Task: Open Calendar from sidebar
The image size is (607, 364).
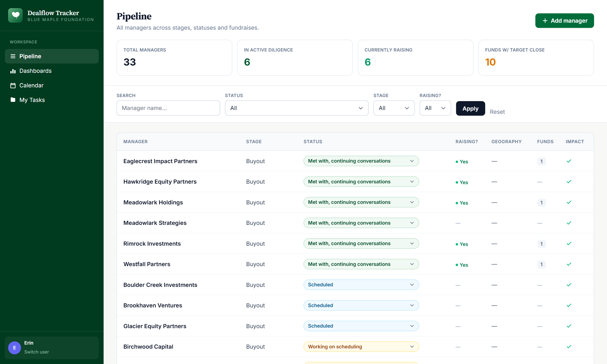Action: pos(52,85)
